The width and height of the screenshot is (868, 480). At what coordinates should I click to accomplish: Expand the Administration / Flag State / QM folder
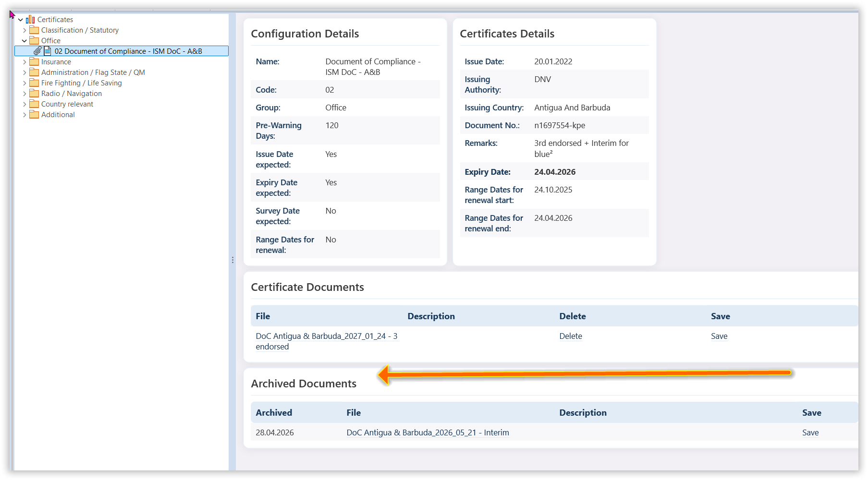point(24,72)
